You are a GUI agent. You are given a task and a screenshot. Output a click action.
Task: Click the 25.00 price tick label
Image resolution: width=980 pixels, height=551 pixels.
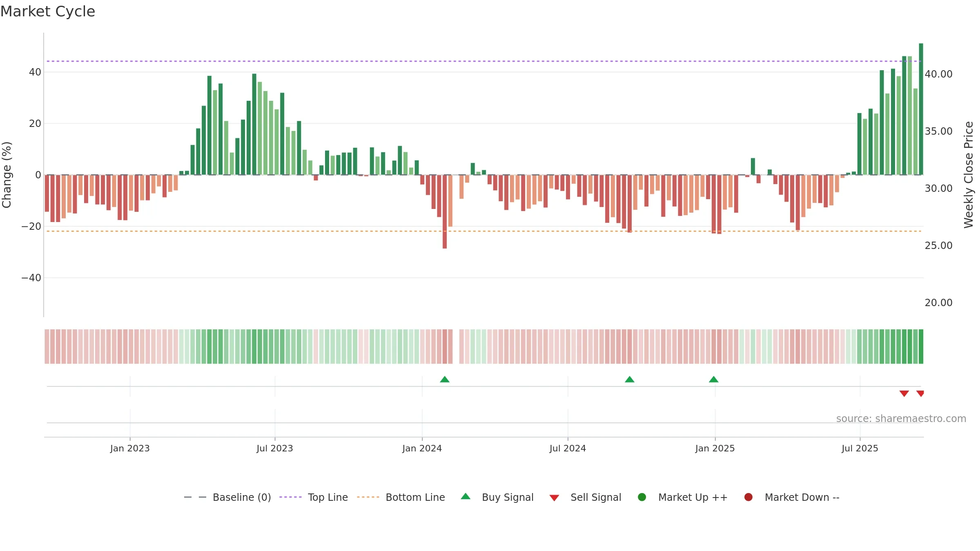[939, 245]
